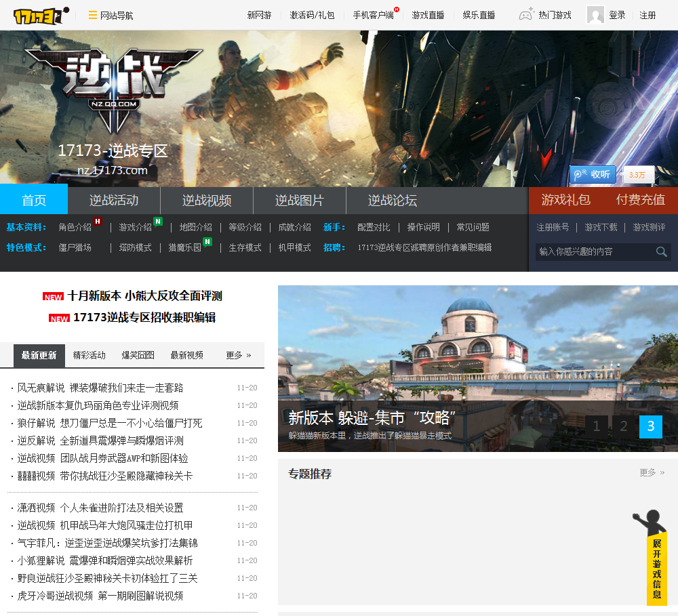
Task: Switch to 爆笑囧图 news tab
Action: coord(138,355)
